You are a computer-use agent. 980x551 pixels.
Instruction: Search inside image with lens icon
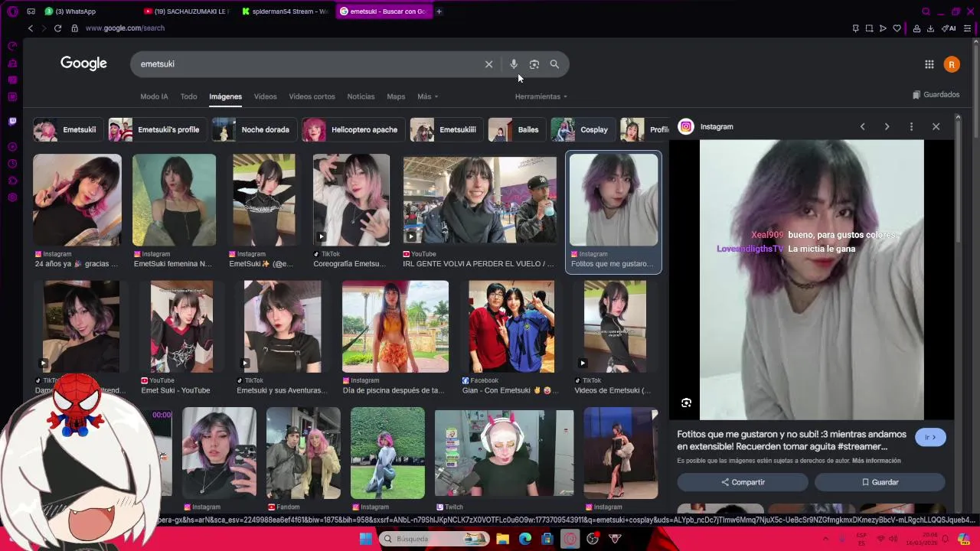(x=686, y=403)
